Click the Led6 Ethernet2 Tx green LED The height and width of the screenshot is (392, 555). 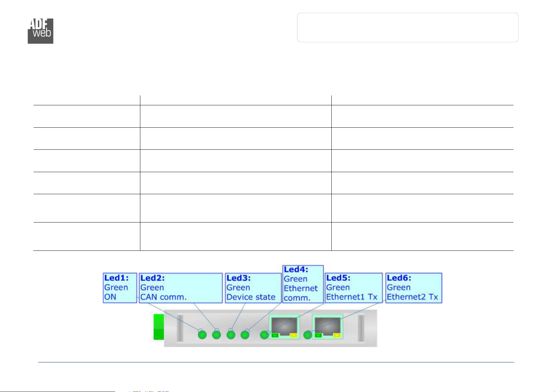click(x=307, y=335)
